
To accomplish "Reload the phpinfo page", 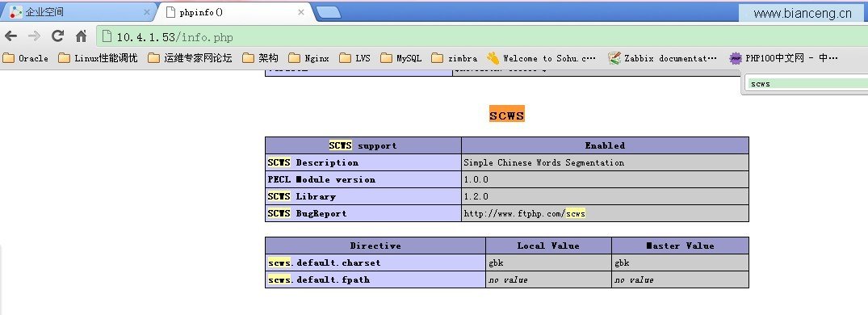I will (57, 36).
